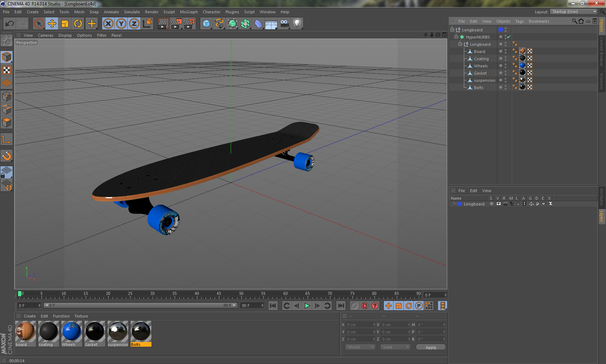Go to end of animation
Screen dimensions: 606x364
tap(341, 306)
